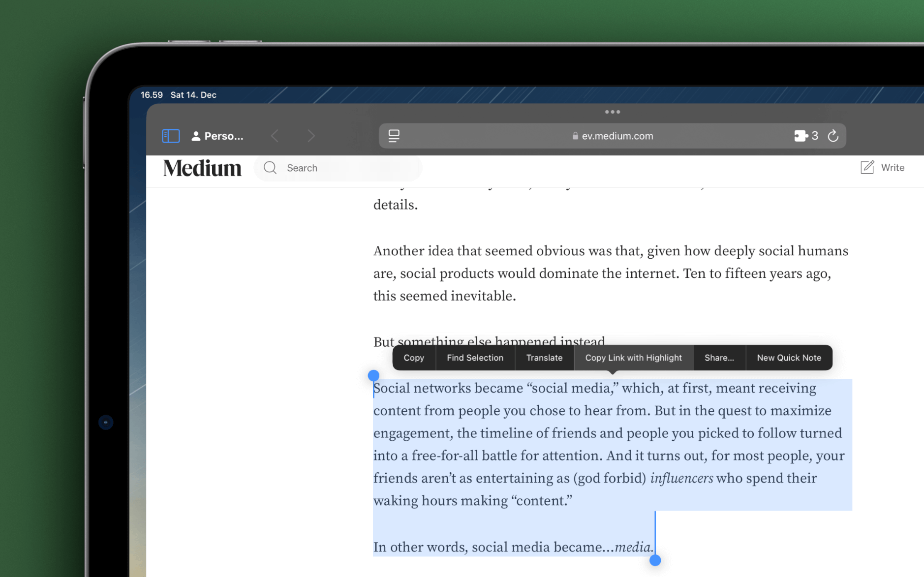
Task: Click the italic word influencers
Action: click(681, 478)
